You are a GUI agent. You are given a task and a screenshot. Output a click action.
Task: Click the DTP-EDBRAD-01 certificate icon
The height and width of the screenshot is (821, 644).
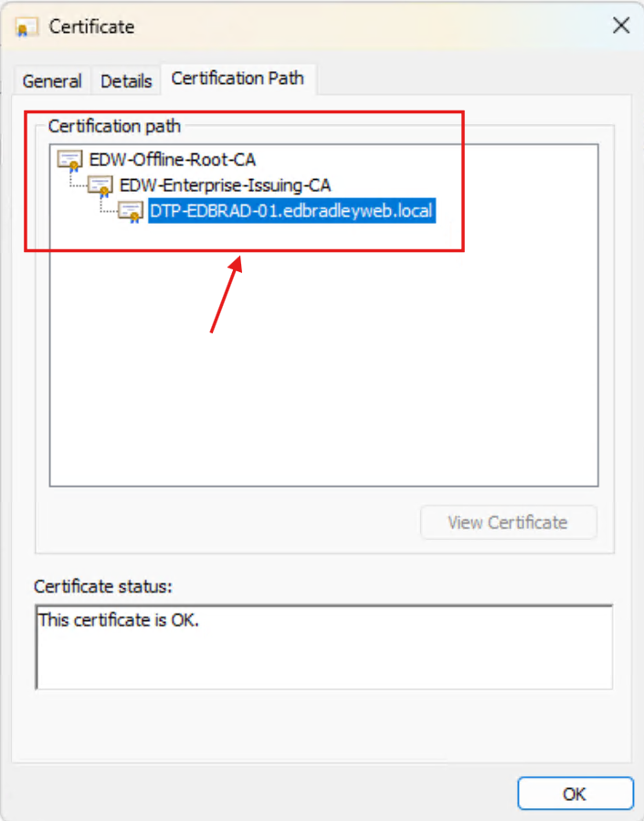pyautogui.click(x=131, y=212)
